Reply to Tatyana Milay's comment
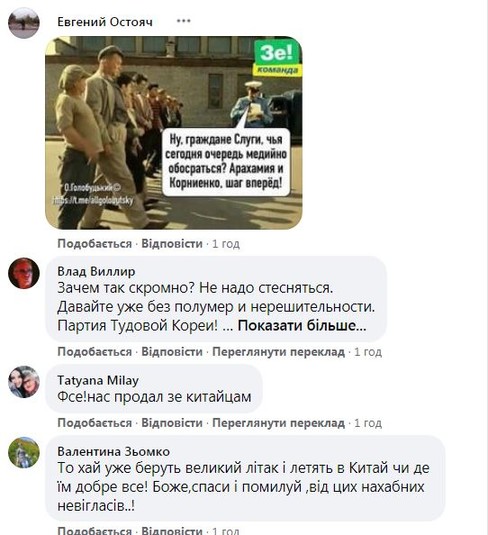 pyautogui.click(x=172, y=423)
